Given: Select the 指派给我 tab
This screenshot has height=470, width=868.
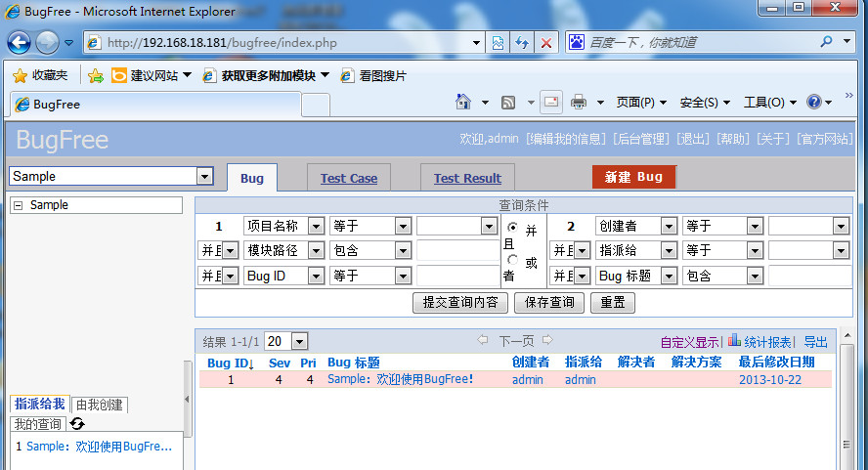Looking at the screenshot, I should click(x=40, y=405).
